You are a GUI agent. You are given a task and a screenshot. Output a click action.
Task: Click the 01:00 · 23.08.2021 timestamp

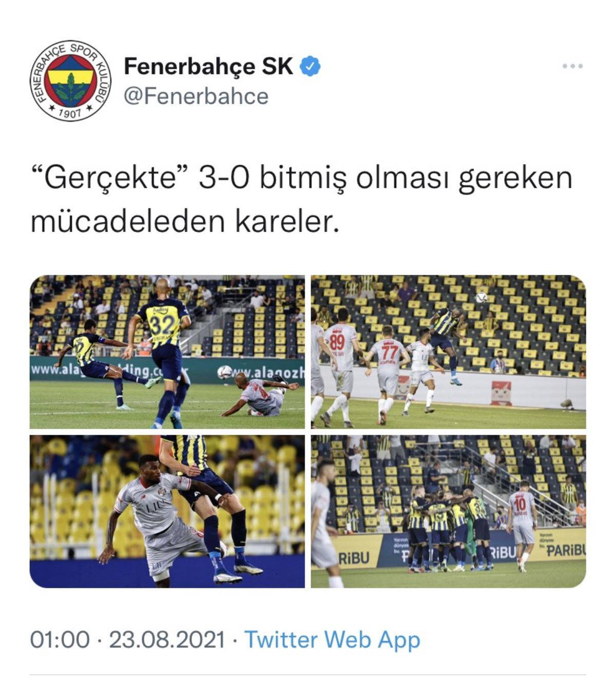[127, 640]
